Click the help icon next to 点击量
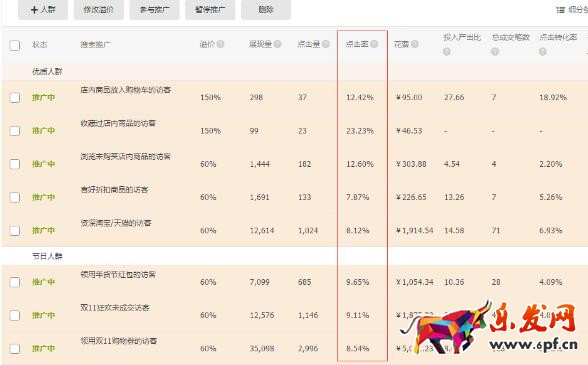588x365 pixels. [x=326, y=44]
